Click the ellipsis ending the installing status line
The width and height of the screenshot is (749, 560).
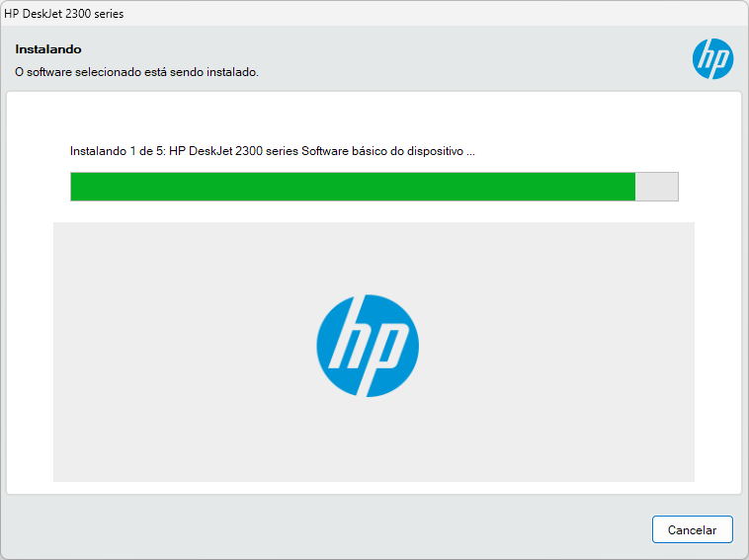[470, 152]
